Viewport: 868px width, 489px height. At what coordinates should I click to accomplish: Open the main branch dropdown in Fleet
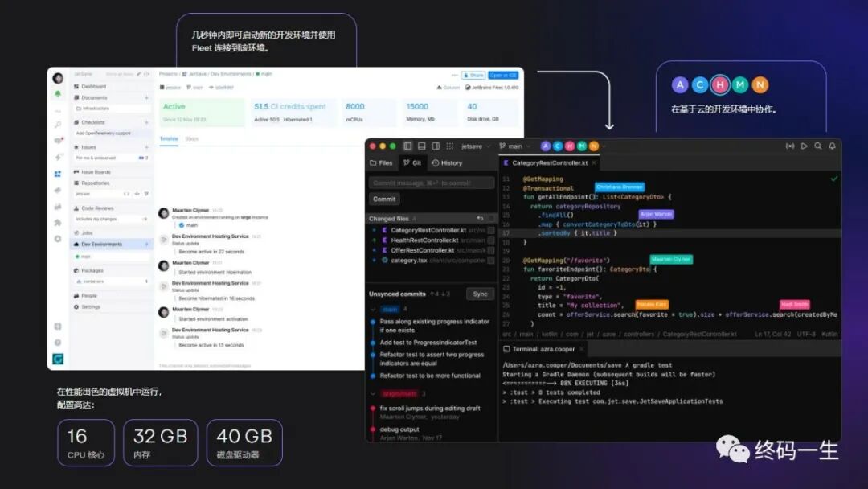[x=515, y=146]
